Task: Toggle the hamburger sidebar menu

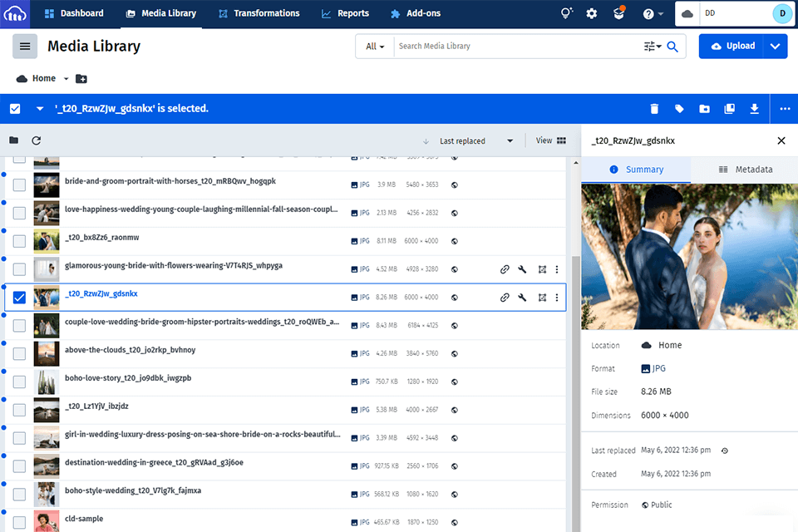Action: 25,47
